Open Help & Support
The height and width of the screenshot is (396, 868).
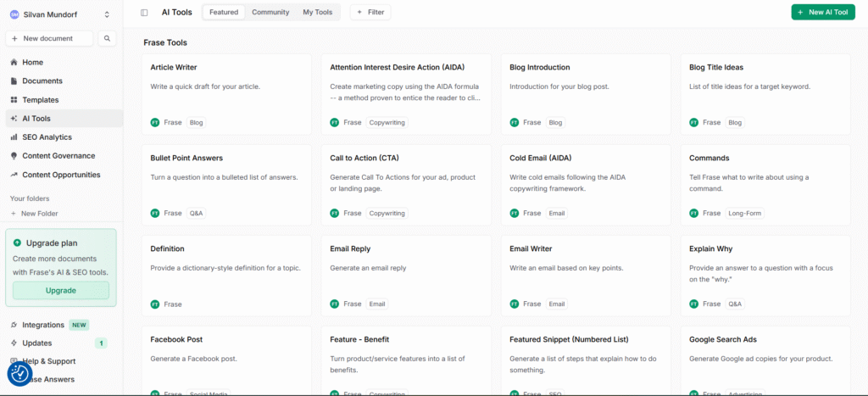tap(48, 361)
